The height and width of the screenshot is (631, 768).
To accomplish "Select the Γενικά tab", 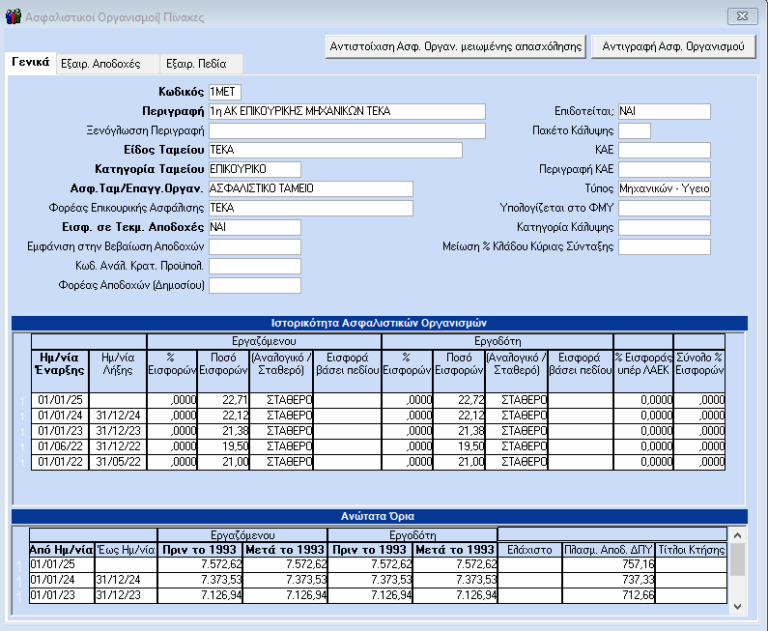I will (x=31, y=62).
